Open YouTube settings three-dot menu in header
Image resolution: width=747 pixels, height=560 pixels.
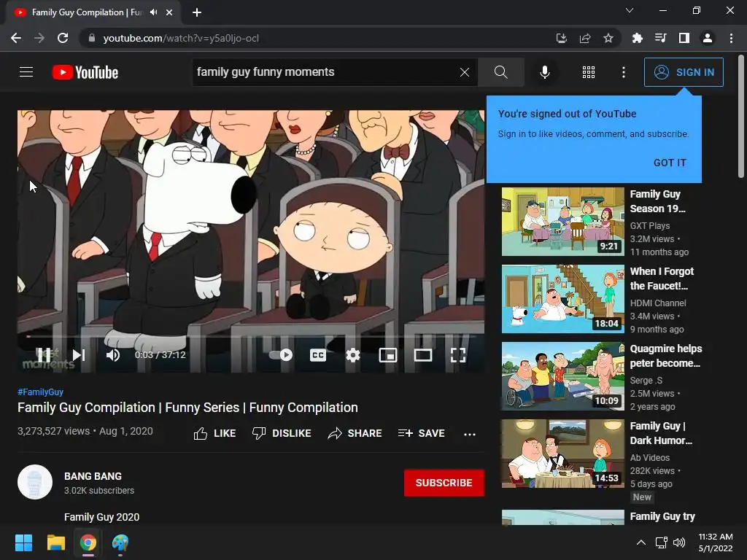pos(624,72)
